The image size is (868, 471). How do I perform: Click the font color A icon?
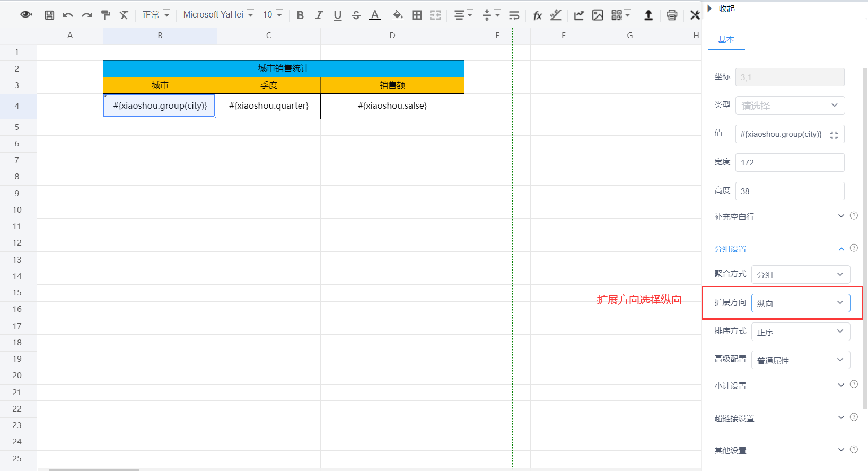(x=375, y=15)
